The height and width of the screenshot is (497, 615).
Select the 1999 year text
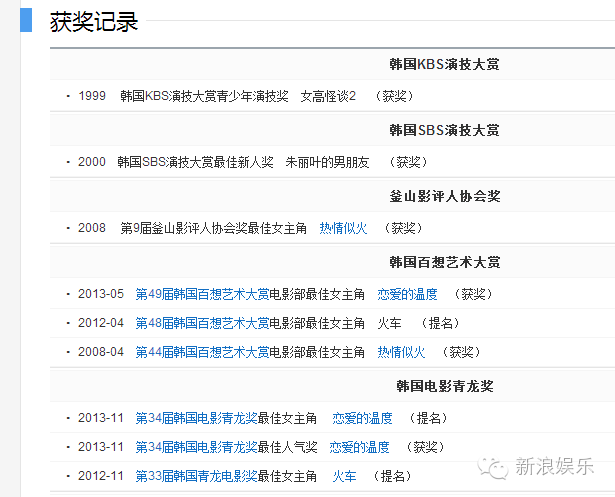(92, 96)
